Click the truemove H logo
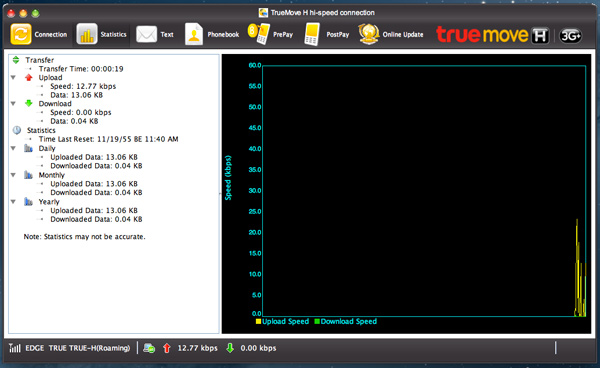 click(493, 35)
